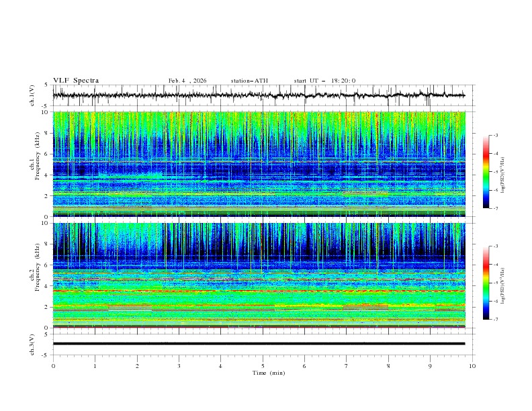Click the ch.1 black waveform trace
532x411 pixels.
[x=259, y=95]
